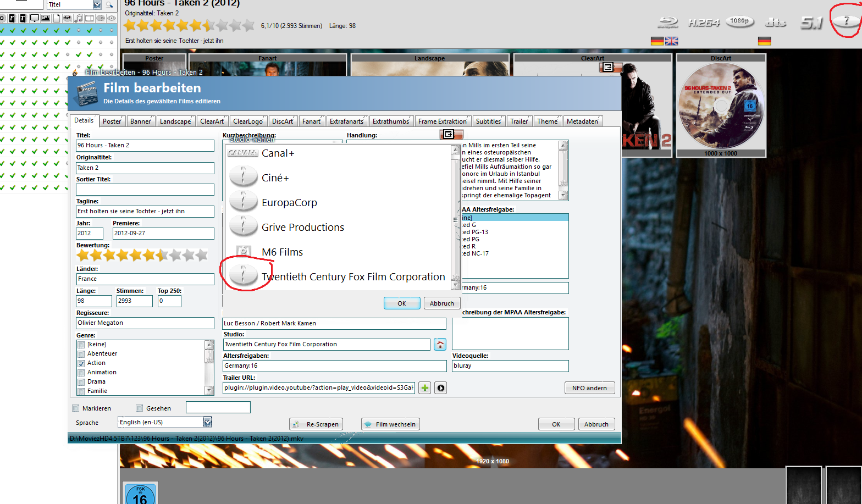Viewport: 862px width, 504px height.
Task: Enable Animation genre checkbox
Action: pyautogui.click(x=81, y=373)
